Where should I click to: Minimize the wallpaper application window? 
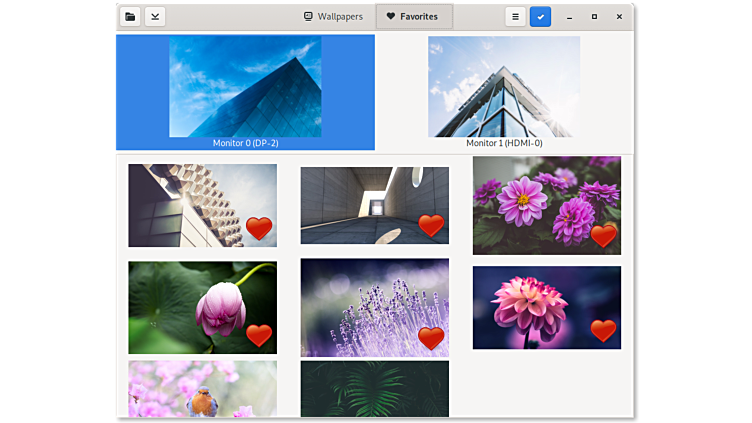pos(569,16)
